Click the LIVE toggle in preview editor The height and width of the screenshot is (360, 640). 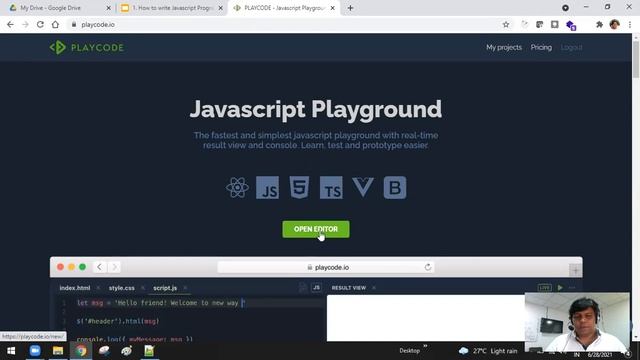[x=544, y=288]
